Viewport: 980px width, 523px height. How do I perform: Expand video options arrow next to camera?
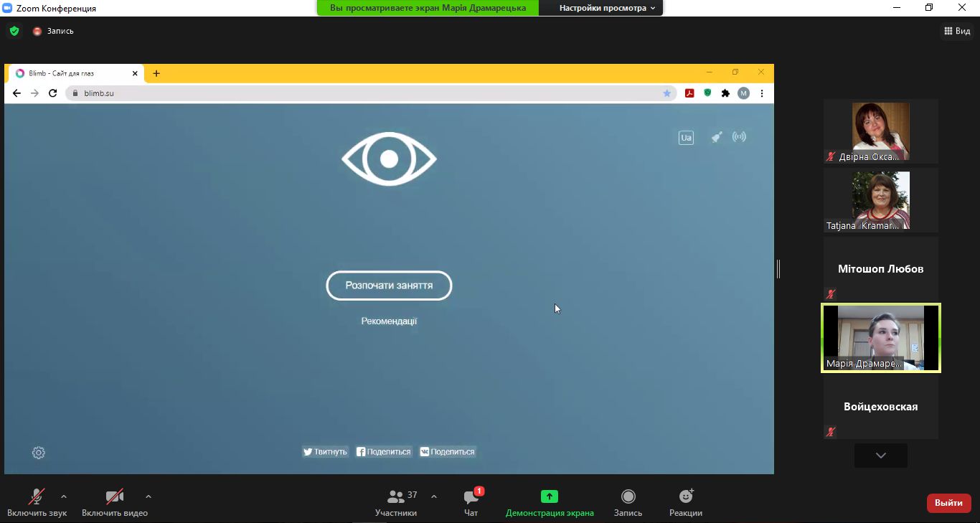click(149, 496)
